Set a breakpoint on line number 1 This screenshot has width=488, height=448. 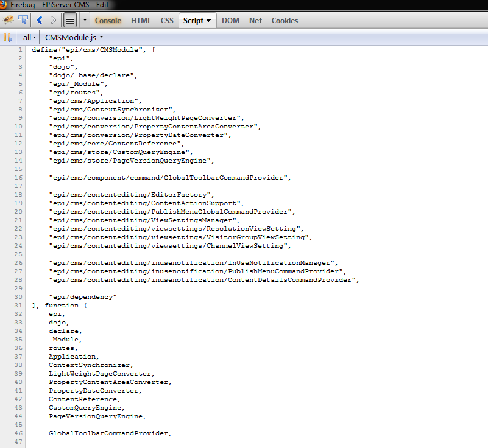tap(20, 50)
